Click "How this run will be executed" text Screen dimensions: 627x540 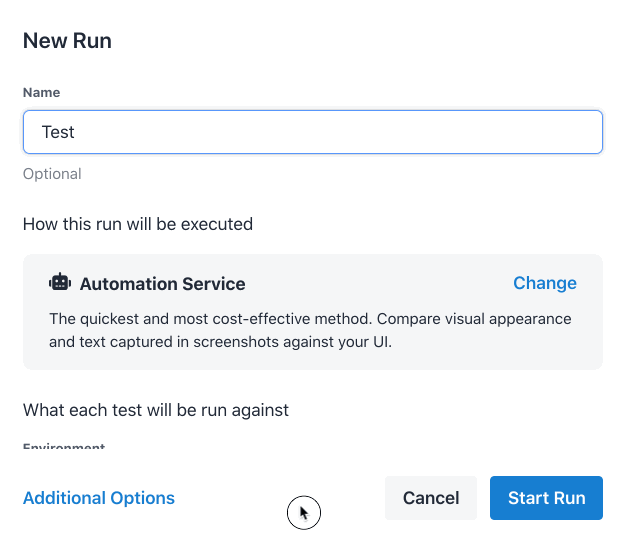[138, 224]
